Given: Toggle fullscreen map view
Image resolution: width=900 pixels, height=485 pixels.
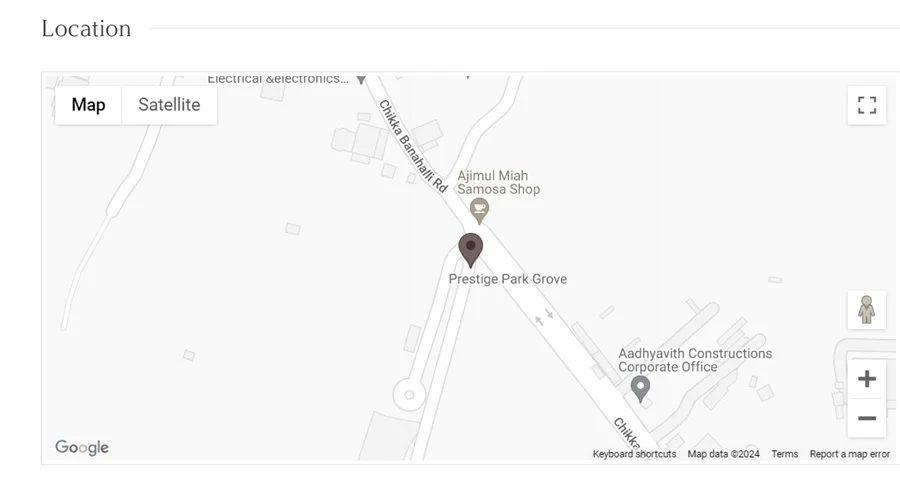Looking at the screenshot, I should coord(867,105).
